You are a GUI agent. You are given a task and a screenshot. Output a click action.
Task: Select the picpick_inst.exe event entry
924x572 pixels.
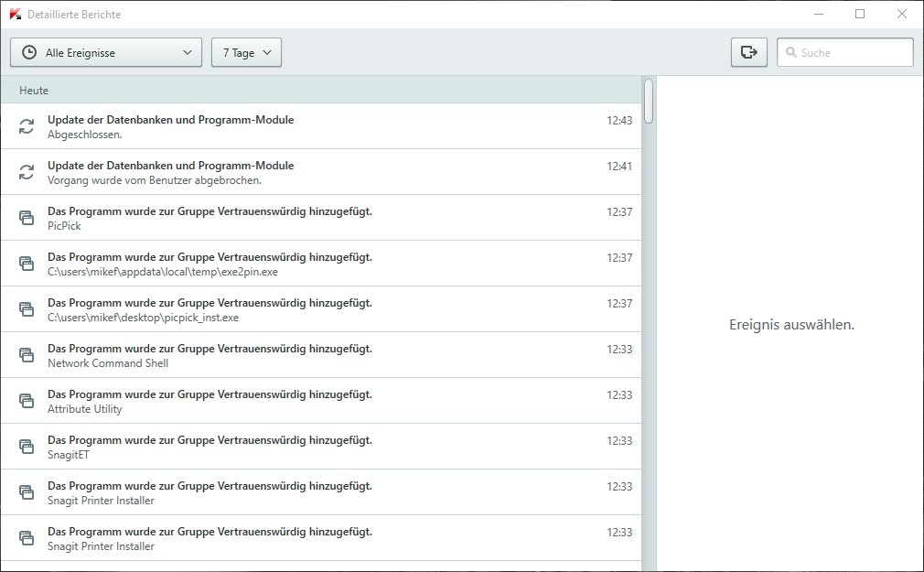(x=320, y=309)
